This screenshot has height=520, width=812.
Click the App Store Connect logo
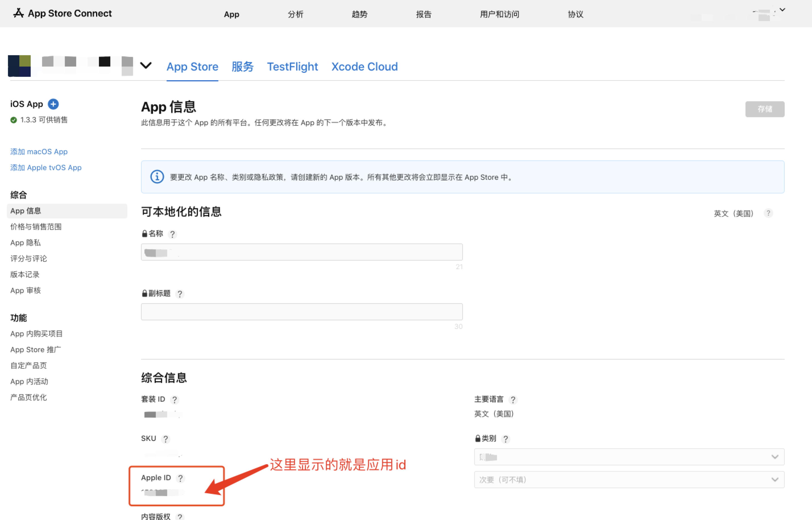[x=62, y=13]
